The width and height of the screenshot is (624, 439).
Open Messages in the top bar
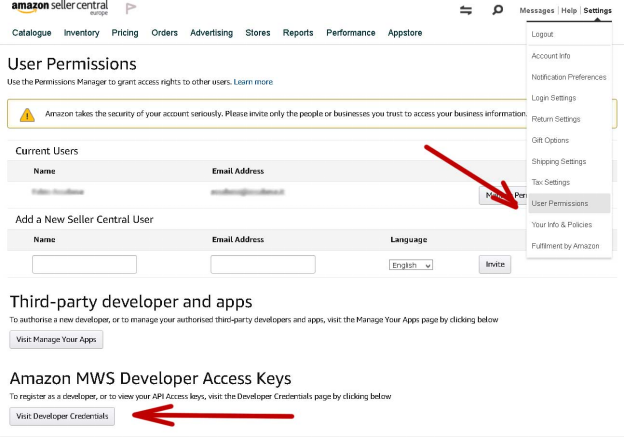pos(537,11)
